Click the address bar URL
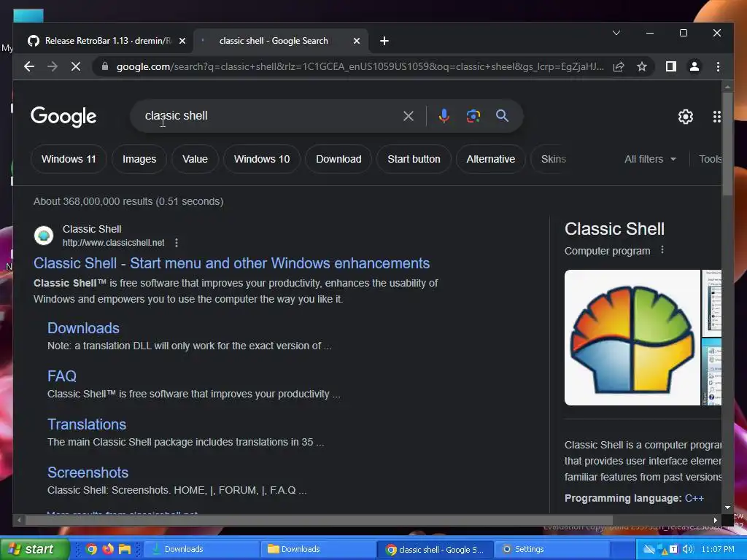 [360, 66]
